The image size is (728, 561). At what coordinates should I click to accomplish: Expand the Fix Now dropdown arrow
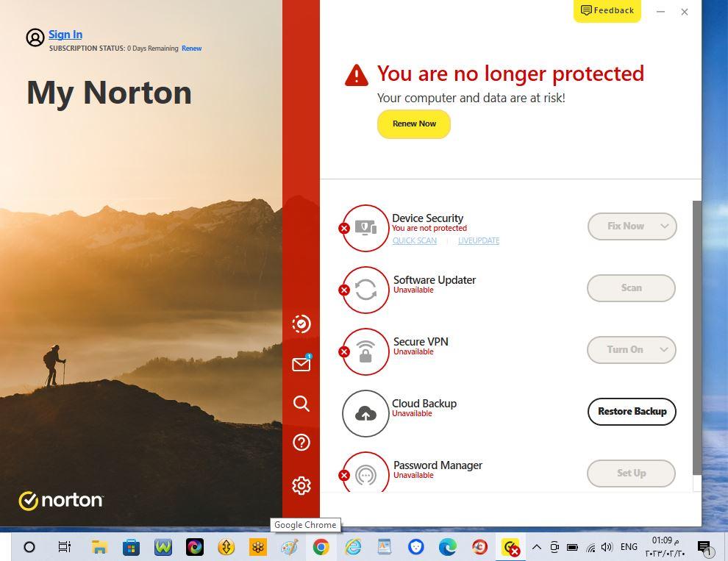pos(665,226)
